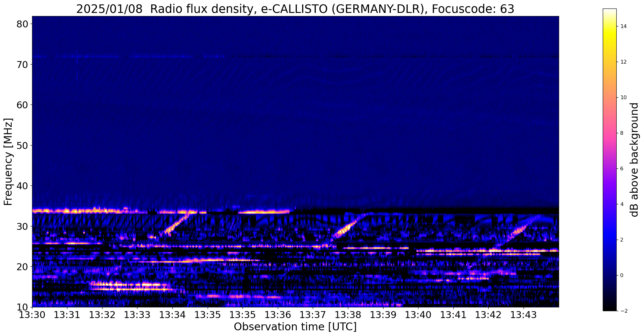
Task: Click the "Frequency [MHz]" y-axis label
Action: (x=8, y=162)
